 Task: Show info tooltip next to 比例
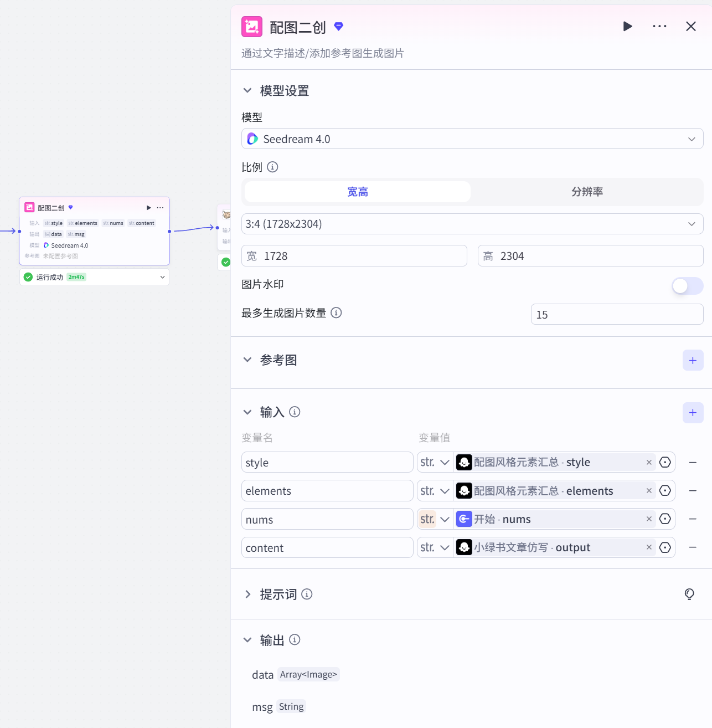[x=272, y=167]
